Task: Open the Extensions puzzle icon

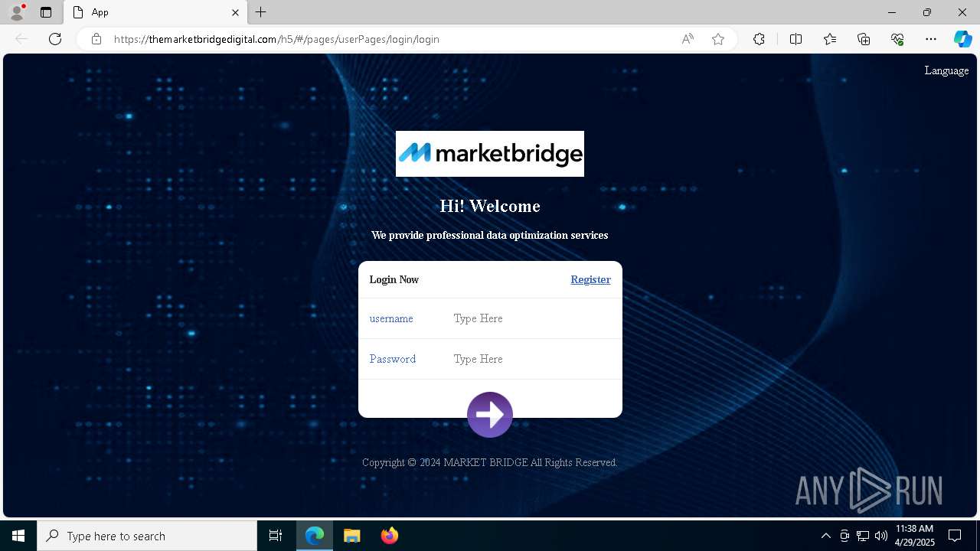Action: [759, 39]
